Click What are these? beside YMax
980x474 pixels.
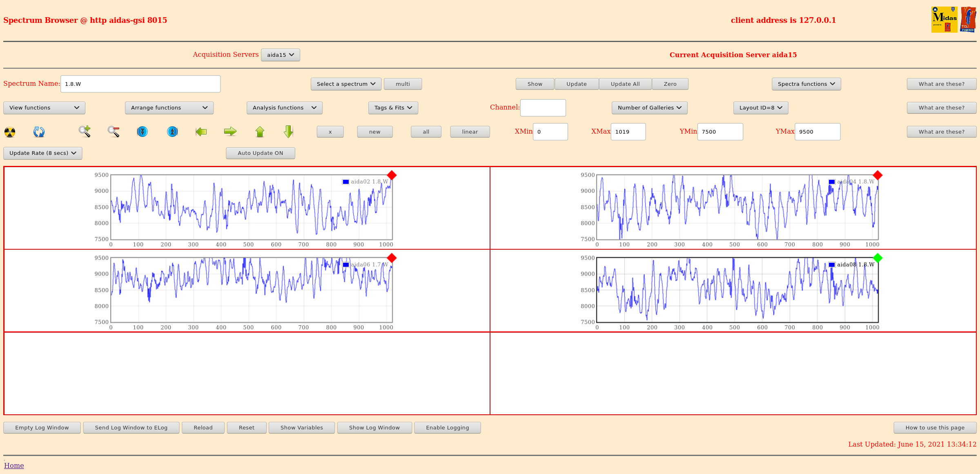pyautogui.click(x=942, y=132)
